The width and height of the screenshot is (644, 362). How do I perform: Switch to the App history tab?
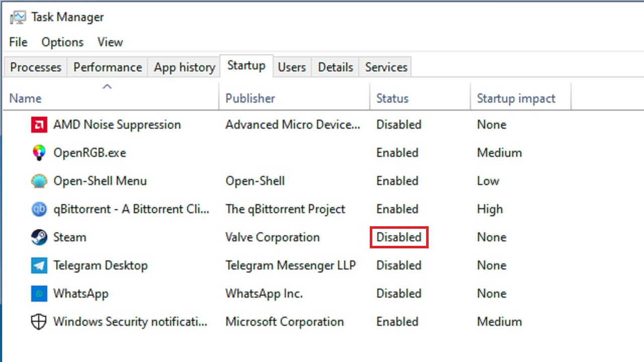[x=185, y=67]
